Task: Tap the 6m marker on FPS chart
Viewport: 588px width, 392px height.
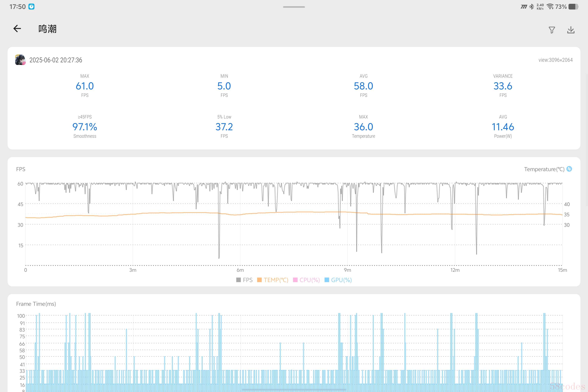Action: 240,270
